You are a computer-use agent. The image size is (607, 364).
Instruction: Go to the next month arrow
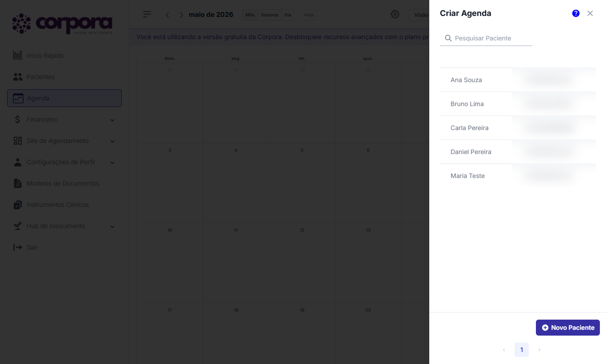click(181, 15)
